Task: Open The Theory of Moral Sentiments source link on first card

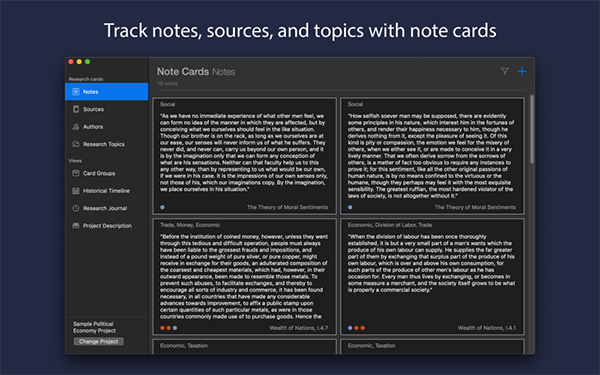Action: (x=287, y=207)
